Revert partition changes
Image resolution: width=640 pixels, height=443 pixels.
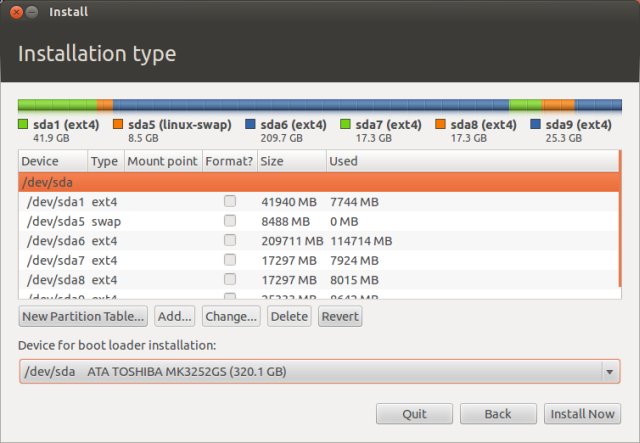tap(340, 316)
